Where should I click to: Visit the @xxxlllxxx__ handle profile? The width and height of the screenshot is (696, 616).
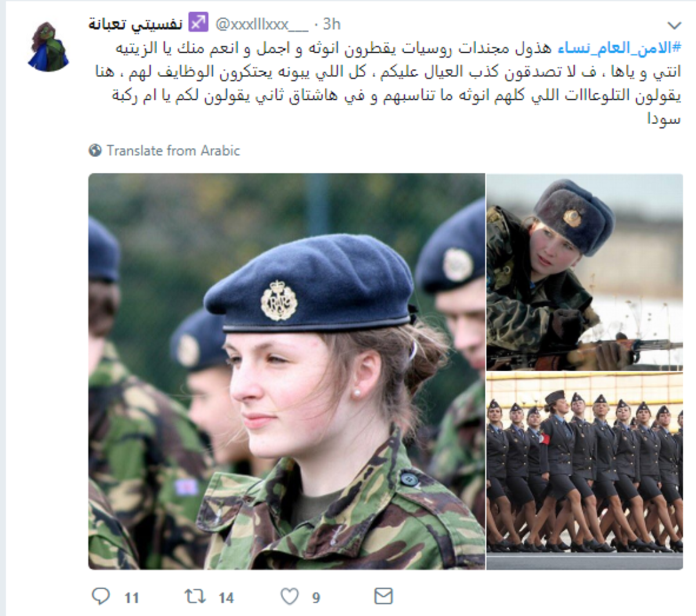coord(262,24)
